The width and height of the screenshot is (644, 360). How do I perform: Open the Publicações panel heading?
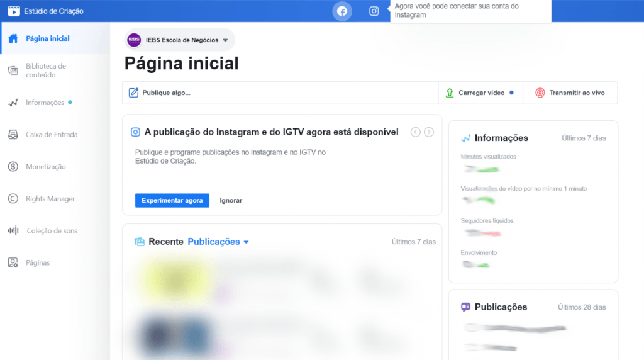[501, 307]
